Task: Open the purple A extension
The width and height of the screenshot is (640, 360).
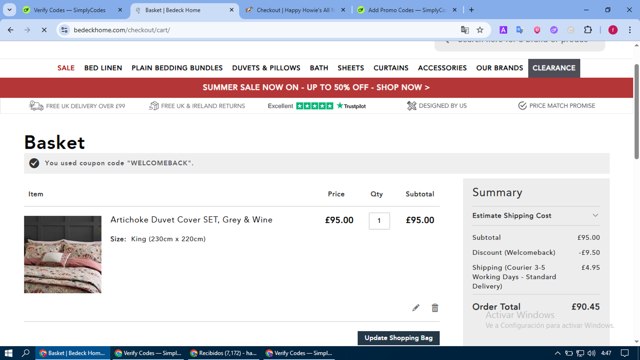Action: click(503, 30)
